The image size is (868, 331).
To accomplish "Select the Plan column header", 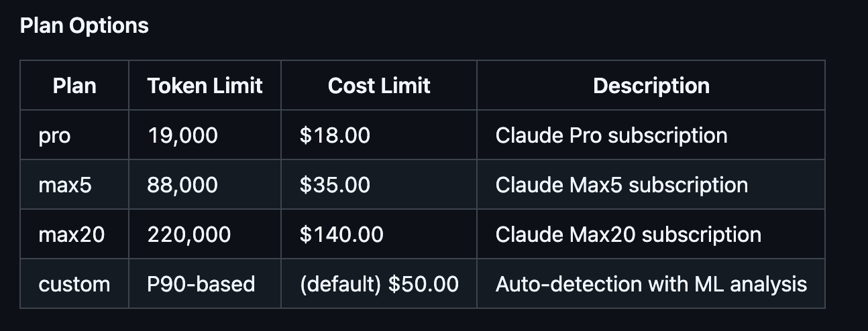I will 74,86.
